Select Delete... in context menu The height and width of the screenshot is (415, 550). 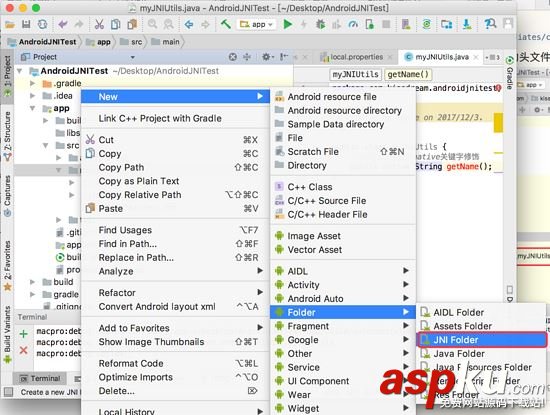tap(175, 391)
